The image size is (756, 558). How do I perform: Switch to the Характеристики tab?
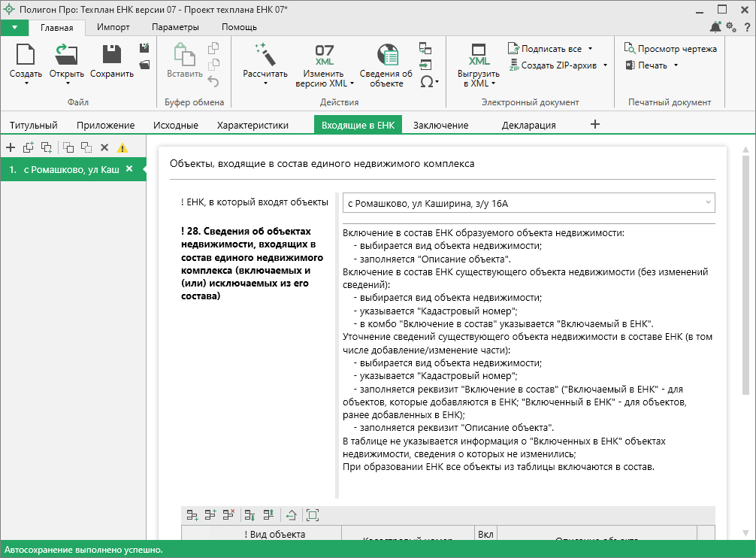point(253,125)
